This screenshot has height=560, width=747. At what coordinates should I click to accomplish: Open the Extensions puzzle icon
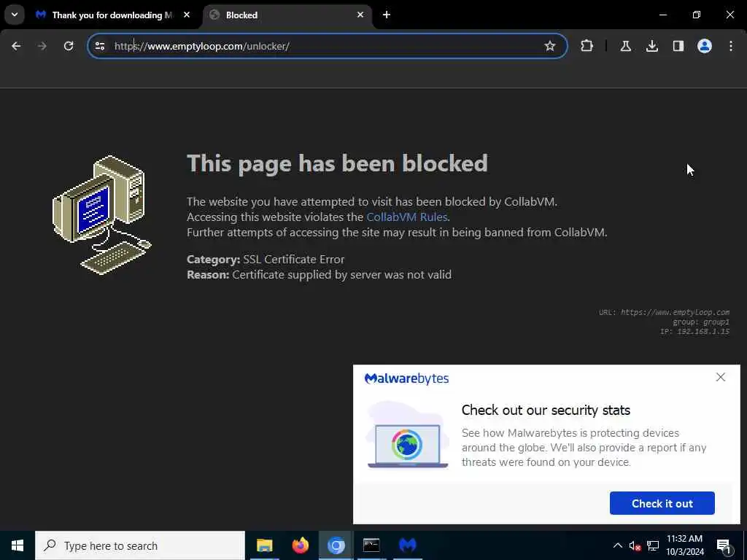click(587, 46)
